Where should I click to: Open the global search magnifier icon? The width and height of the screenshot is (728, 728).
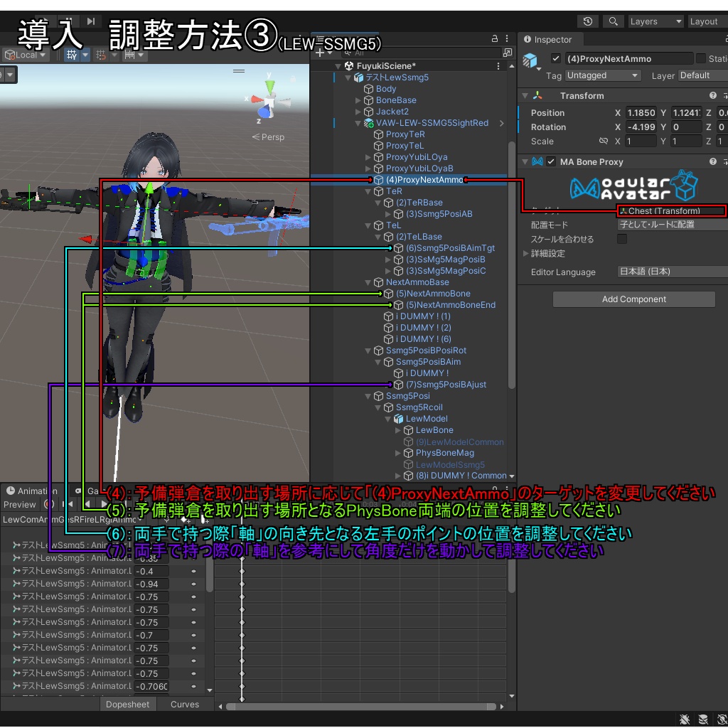pyautogui.click(x=613, y=21)
